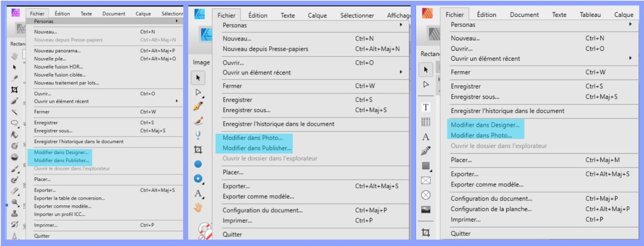
Task: Select the Picture Frame Ellipse tool in Publisher
Action: coord(426,195)
